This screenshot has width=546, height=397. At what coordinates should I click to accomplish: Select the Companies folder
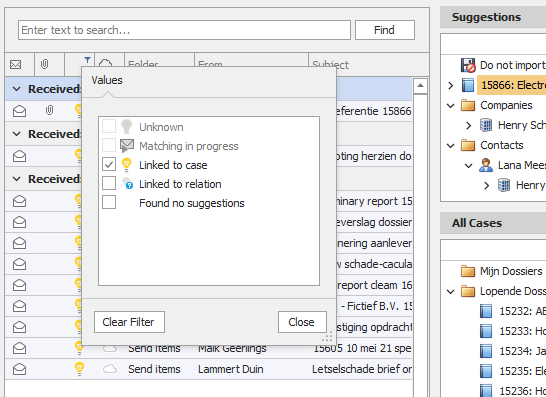tap(506, 105)
